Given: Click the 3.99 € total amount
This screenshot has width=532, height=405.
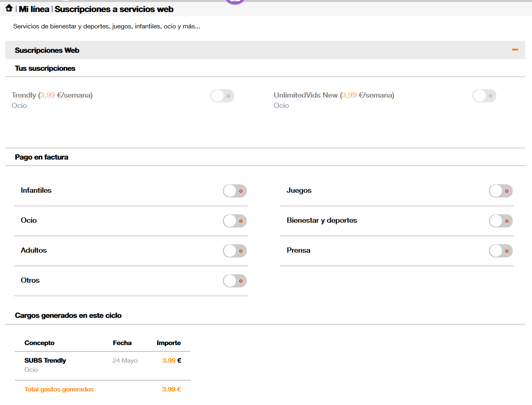Looking at the screenshot, I should (172, 389).
